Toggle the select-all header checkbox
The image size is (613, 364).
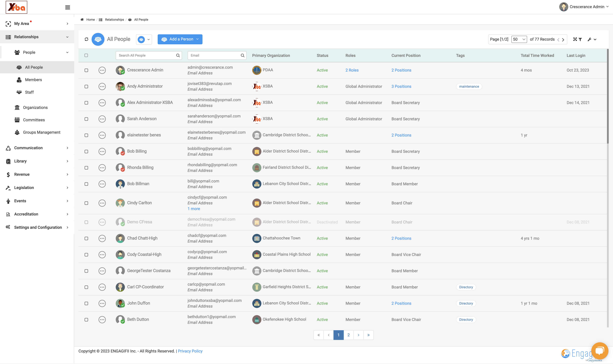86,55
